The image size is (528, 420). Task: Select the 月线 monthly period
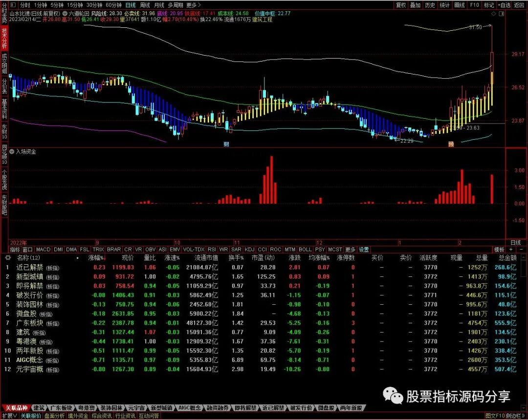pos(159,5)
